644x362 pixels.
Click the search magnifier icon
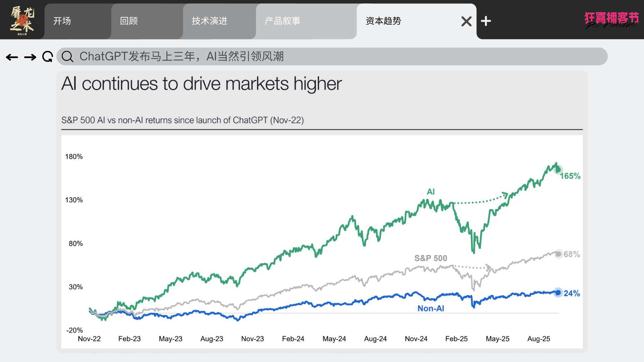coord(67,57)
